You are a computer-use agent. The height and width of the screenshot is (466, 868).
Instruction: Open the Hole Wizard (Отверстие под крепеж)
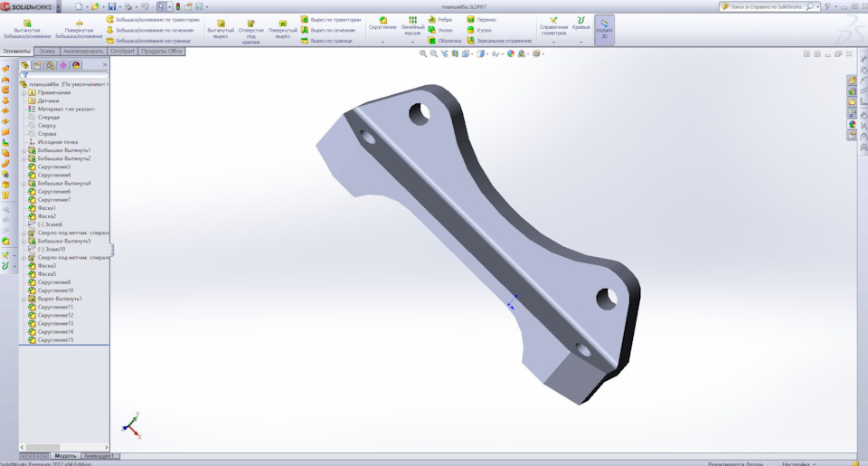tap(250, 32)
